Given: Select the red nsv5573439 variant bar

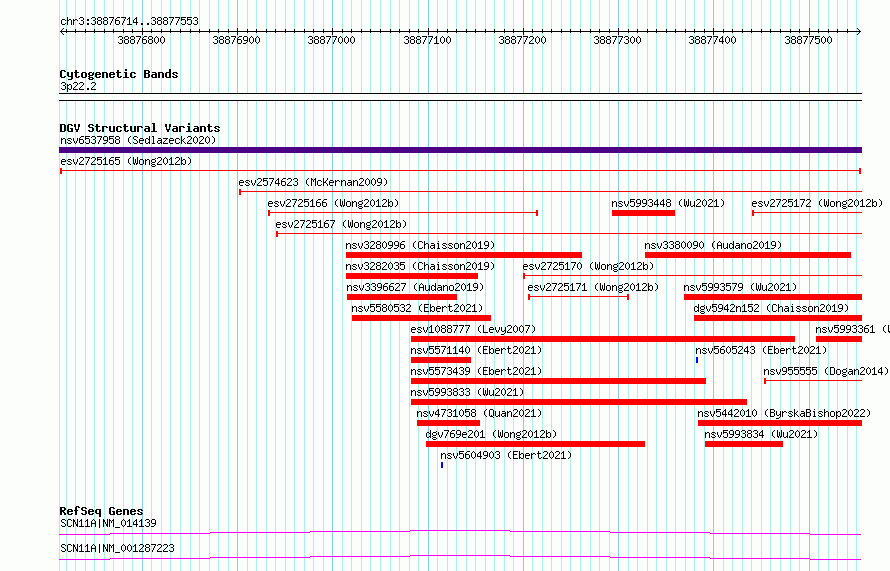Looking at the screenshot, I should [559, 381].
